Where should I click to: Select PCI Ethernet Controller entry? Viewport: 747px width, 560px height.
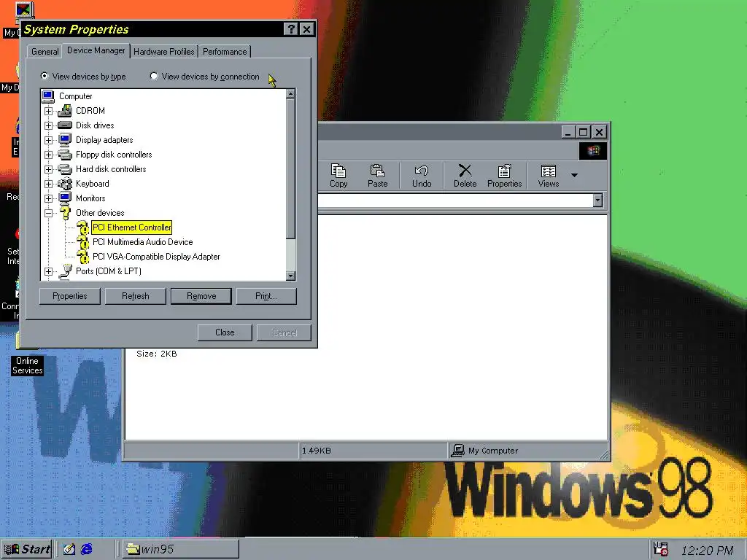(131, 227)
